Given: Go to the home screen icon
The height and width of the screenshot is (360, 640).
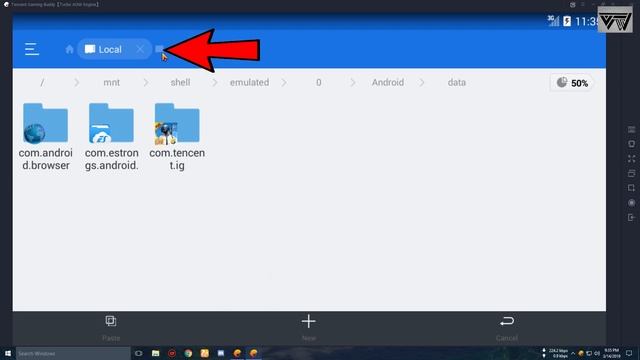Looking at the screenshot, I should pos(69,49).
